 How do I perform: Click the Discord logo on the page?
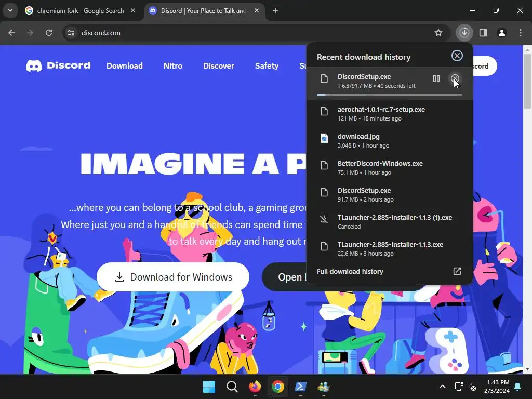pyautogui.click(x=58, y=65)
